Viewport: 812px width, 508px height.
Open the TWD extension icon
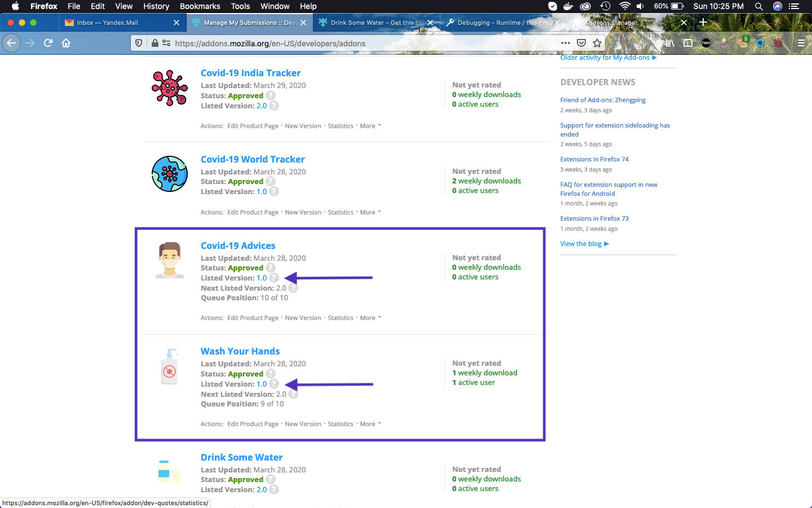click(x=706, y=43)
